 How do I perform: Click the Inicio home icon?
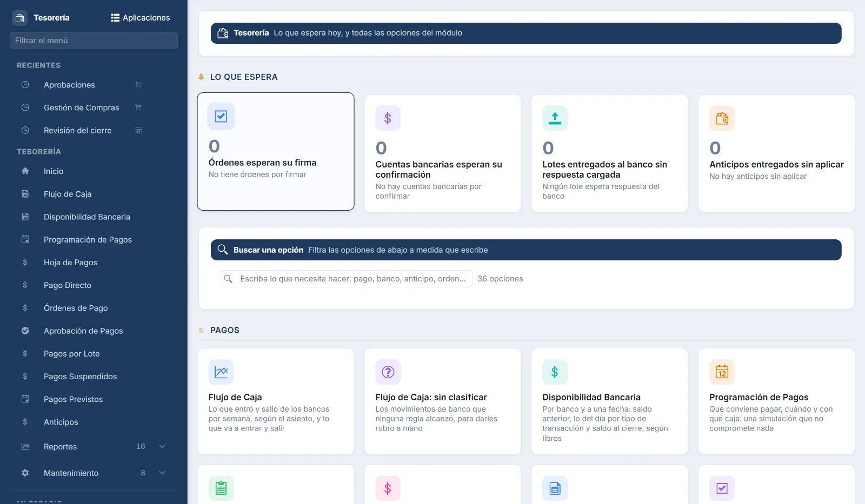pyautogui.click(x=25, y=171)
